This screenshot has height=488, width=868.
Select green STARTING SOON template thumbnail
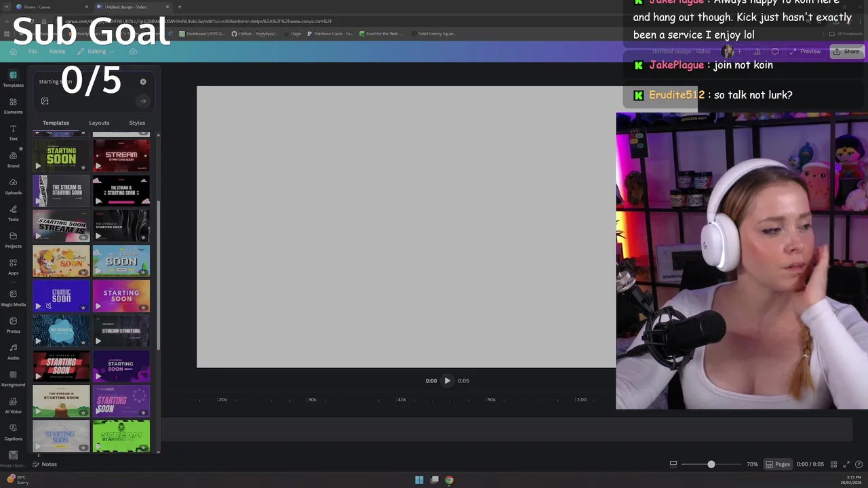pos(61,155)
